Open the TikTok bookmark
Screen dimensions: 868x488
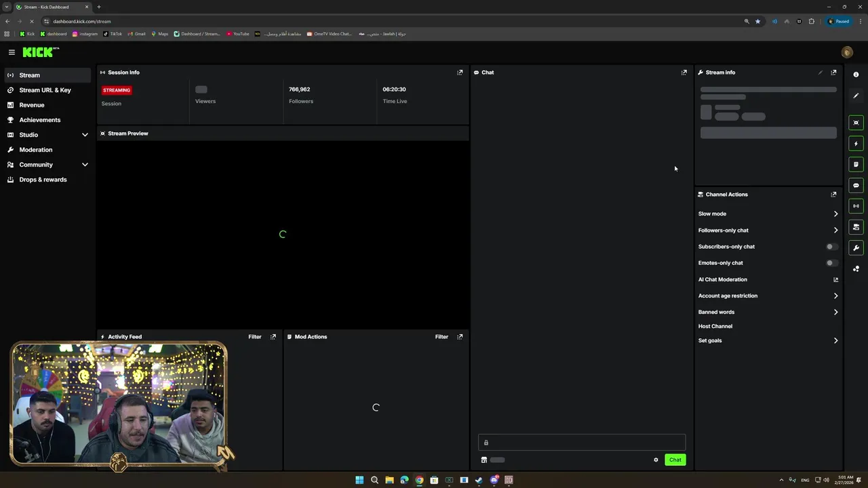coord(113,34)
